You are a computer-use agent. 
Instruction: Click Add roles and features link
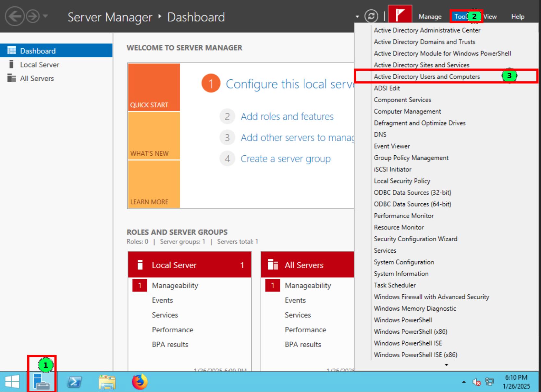[287, 116]
